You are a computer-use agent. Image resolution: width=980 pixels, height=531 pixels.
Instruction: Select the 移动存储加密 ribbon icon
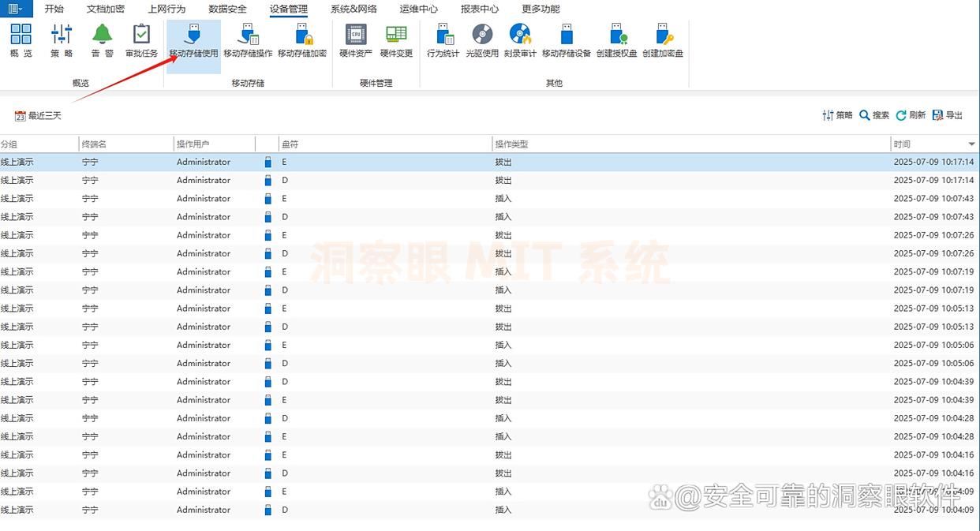[x=302, y=40]
